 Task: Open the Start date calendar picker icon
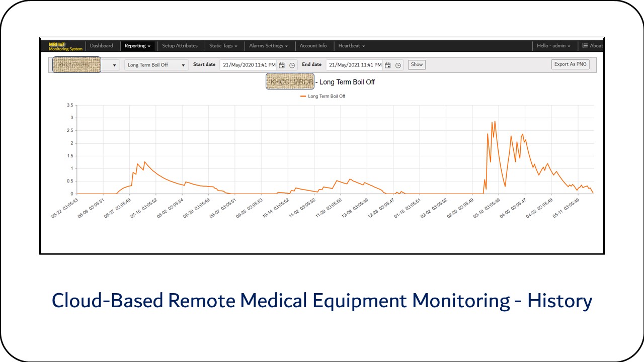[282, 65]
